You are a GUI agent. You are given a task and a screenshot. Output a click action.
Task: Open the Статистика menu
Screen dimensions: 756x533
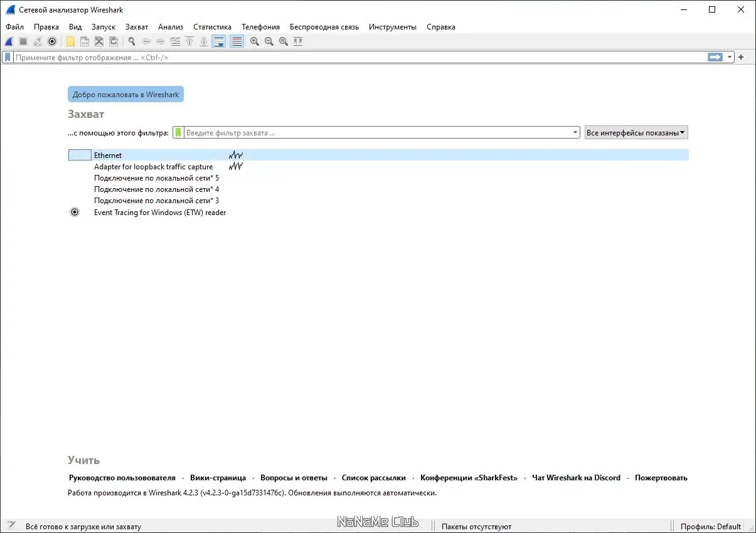[212, 27]
